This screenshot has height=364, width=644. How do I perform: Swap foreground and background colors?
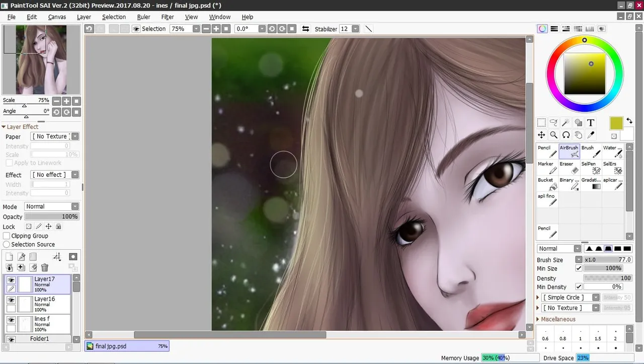[629, 121]
